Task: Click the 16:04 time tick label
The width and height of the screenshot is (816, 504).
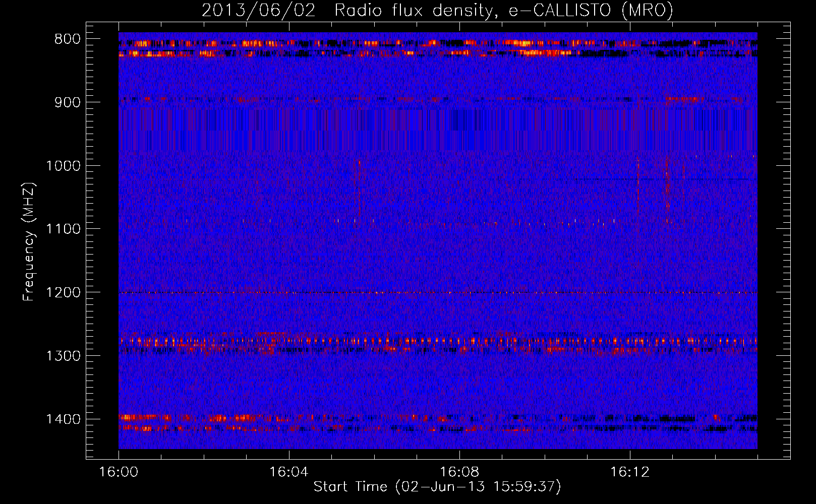Action: click(288, 472)
